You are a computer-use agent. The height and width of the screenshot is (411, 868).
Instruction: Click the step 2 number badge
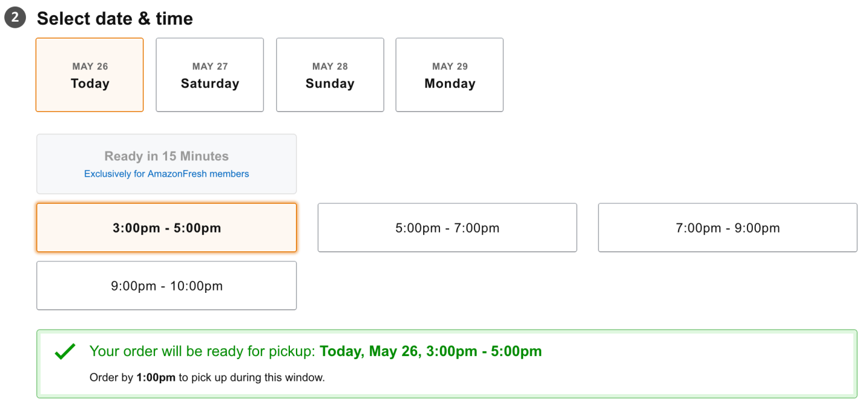click(15, 18)
